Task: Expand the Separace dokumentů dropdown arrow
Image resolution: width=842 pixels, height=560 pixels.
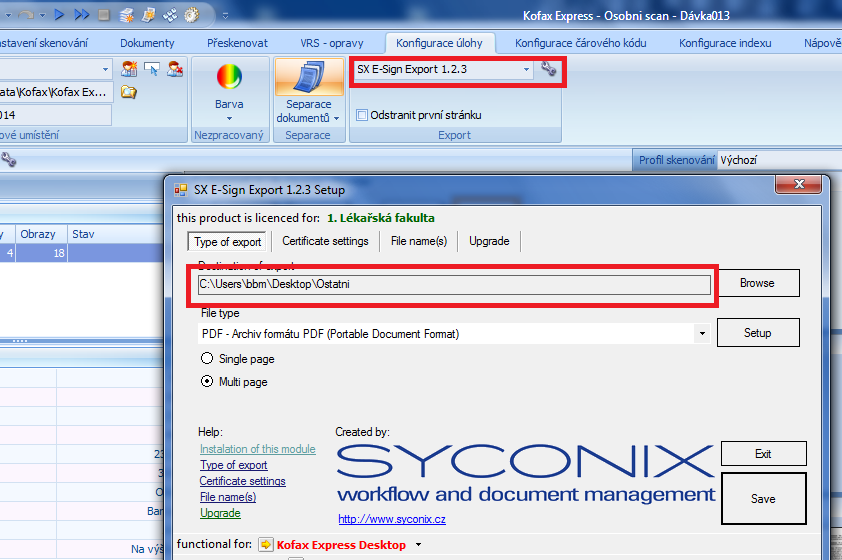Action: pos(337,118)
